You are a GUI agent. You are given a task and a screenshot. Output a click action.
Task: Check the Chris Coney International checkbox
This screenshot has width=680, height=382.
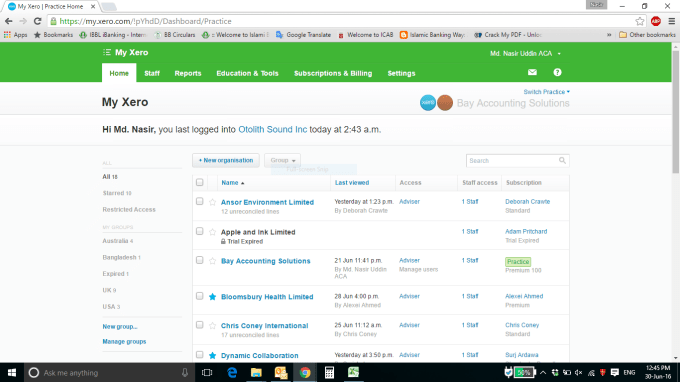[x=199, y=325]
